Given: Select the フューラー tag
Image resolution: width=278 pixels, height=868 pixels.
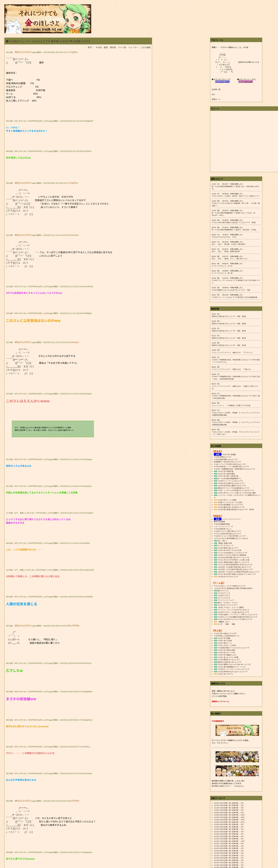Looking at the screenshot, I should [x=133, y=47].
